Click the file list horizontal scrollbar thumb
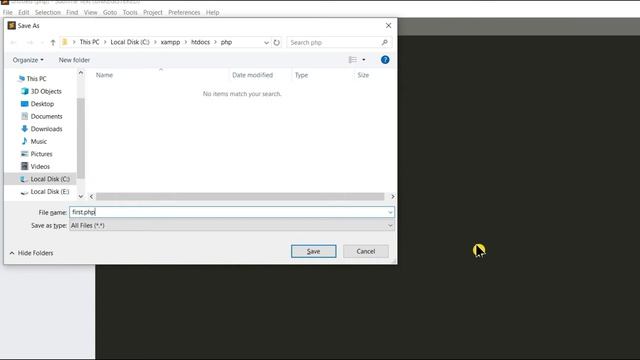This screenshot has height=360, width=640. [x=240, y=197]
